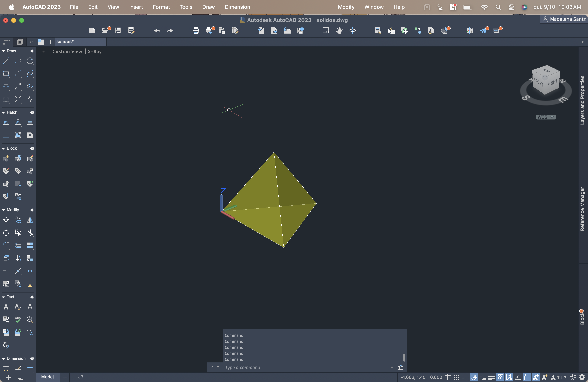
Task: Click the Undo arrow in toolbar
Action: click(157, 30)
